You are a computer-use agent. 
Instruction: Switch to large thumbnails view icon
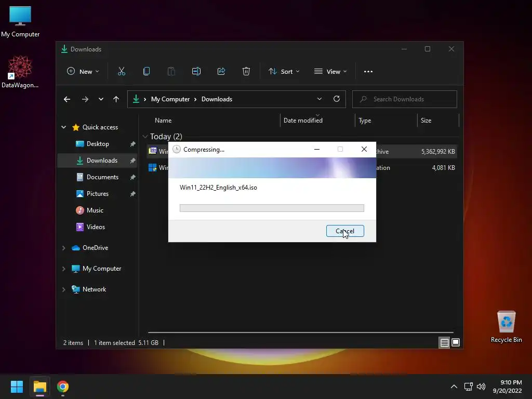point(456,343)
